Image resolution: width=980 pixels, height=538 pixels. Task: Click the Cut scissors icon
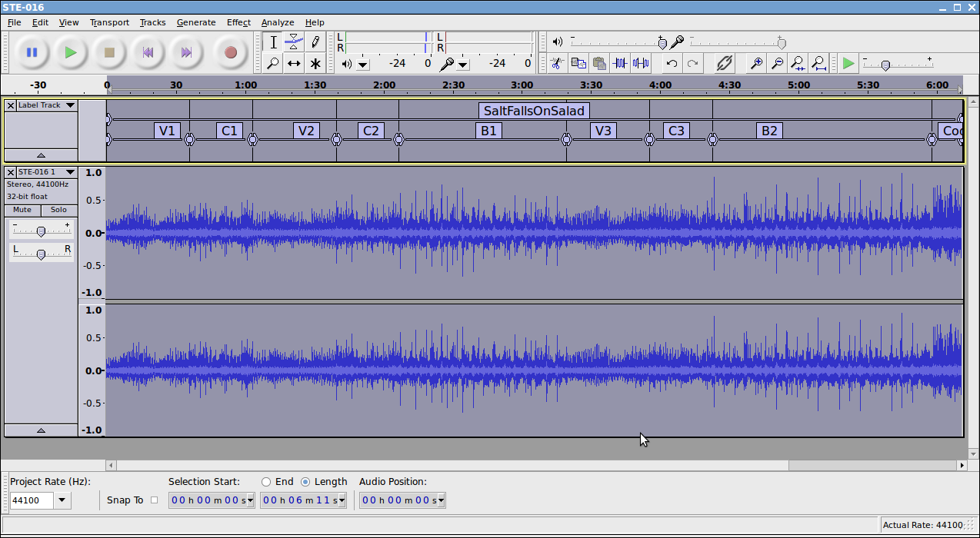pyautogui.click(x=557, y=63)
